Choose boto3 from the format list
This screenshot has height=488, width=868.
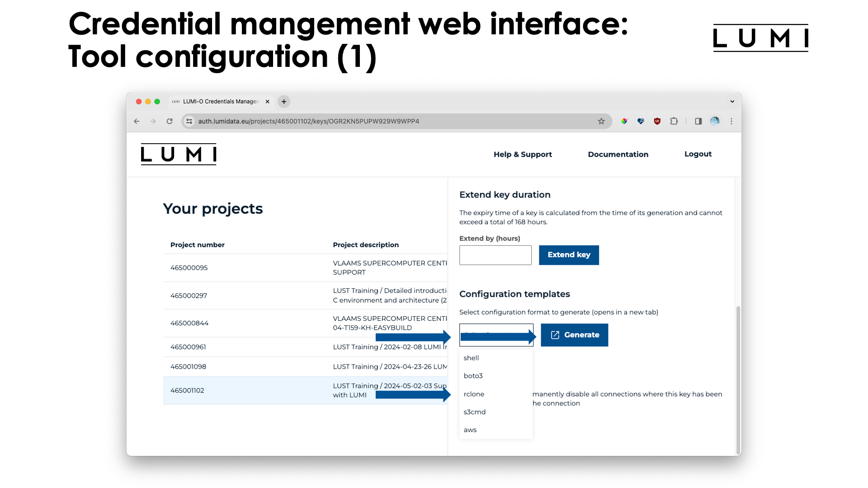pyautogui.click(x=496, y=376)
